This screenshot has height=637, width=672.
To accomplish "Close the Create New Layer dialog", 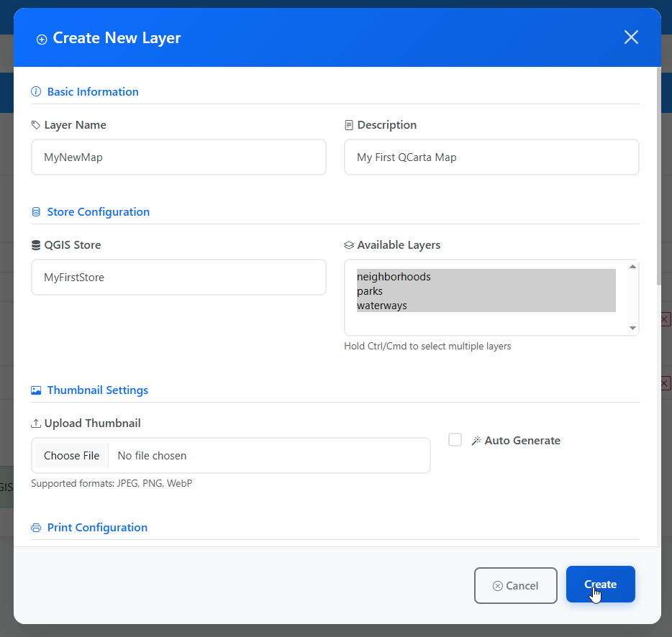I will [x=631, y=37].
